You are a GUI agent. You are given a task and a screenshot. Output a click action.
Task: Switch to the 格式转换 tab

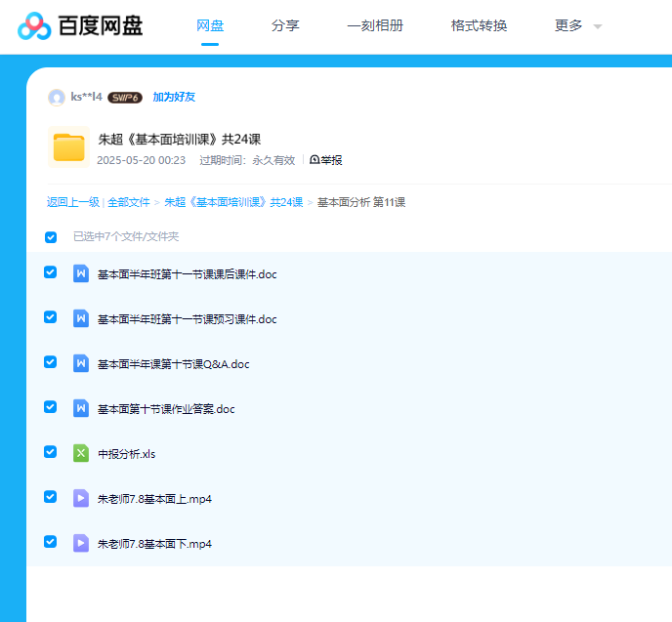(479, 26)
